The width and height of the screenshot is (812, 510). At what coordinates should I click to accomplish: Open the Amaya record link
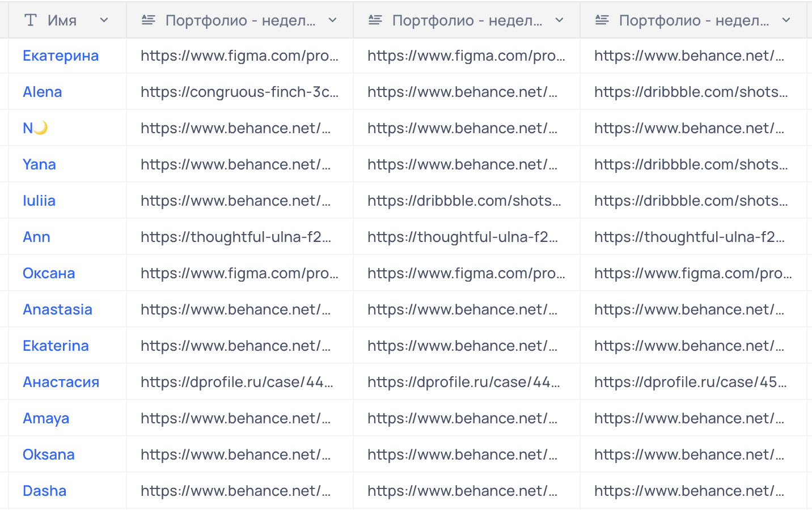[46, 418]
